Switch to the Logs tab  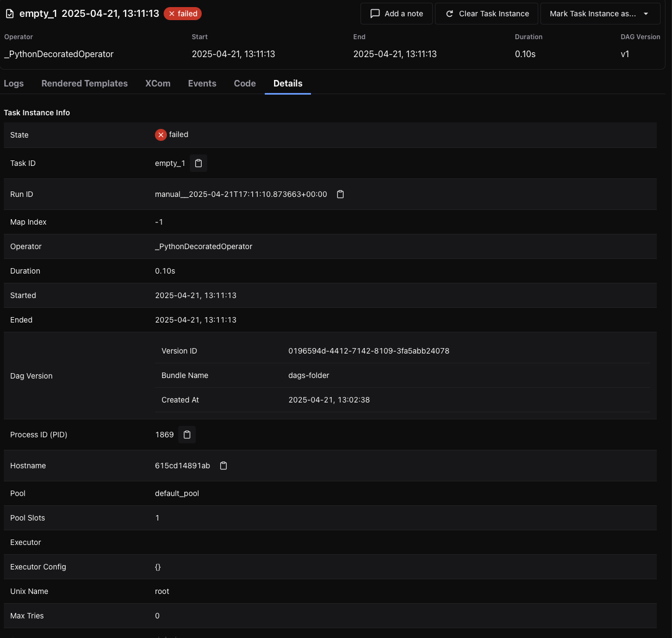[14, 83]
